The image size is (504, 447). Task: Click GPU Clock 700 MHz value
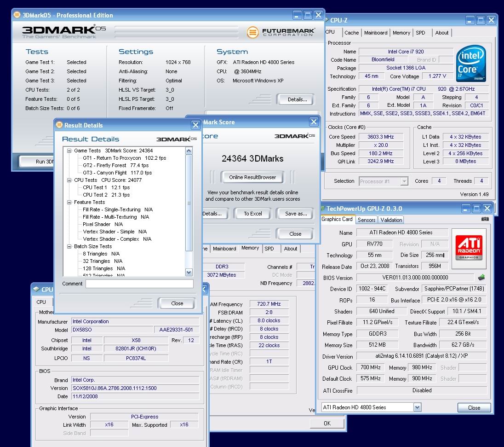pos(370,367)
